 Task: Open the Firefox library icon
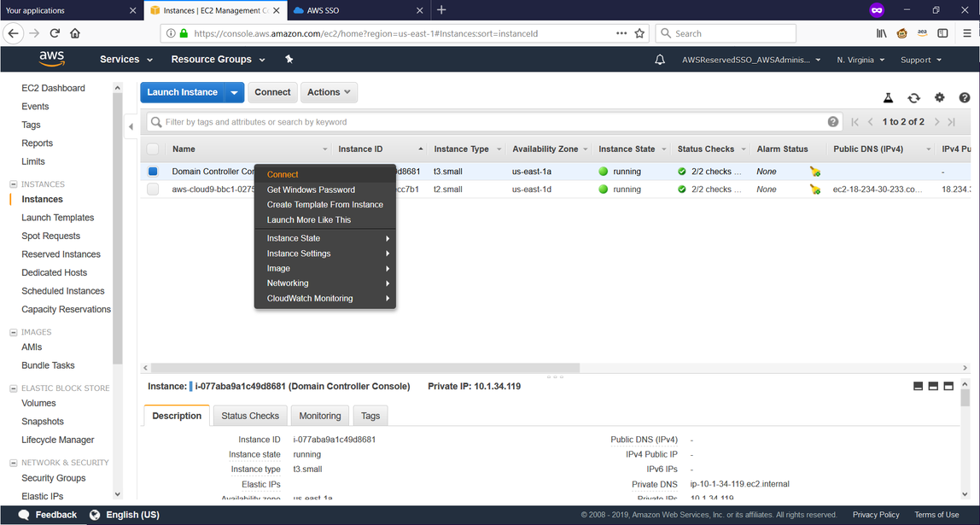pyautogui.click(x=881, y=34)
